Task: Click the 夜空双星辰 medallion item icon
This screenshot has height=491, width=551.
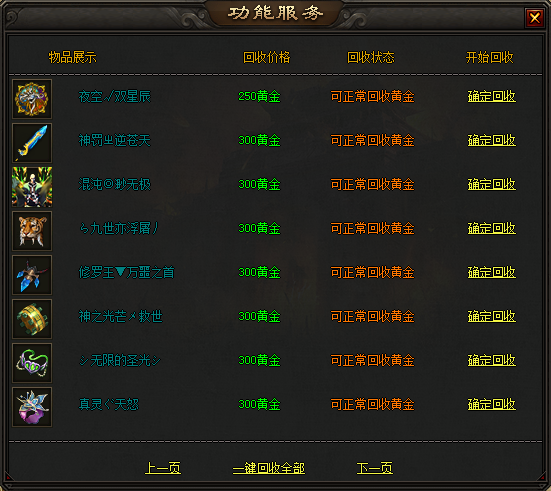Action: click(32, 99)
